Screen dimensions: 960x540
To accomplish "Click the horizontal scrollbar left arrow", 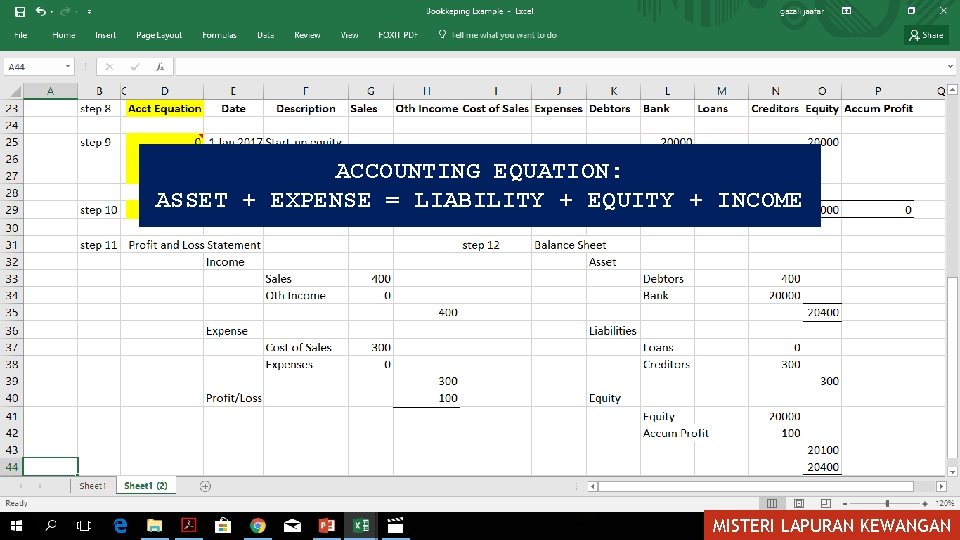I will (592, 486).
